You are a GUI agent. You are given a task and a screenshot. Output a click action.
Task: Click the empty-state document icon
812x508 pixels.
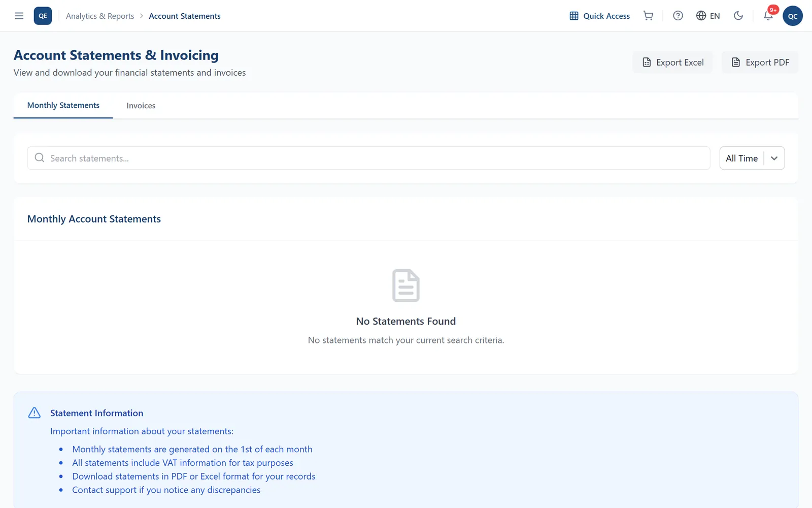coord(406,285)
